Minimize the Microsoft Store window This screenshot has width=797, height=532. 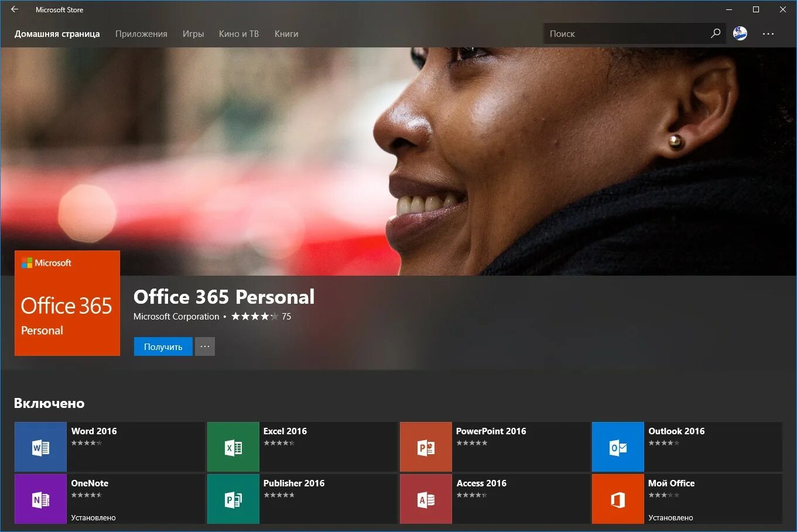point(729,9)
